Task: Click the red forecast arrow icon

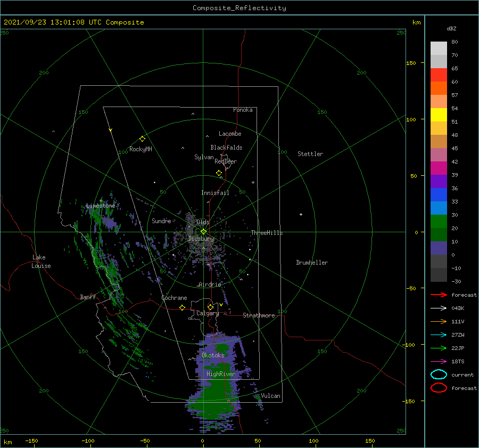Action: (x=439, y=295)
